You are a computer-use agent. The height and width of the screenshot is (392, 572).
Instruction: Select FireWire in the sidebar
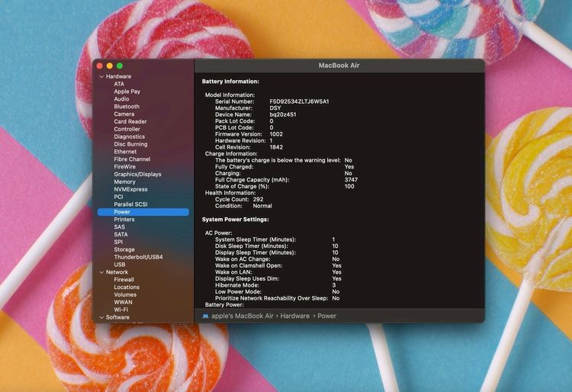[125, 167]
